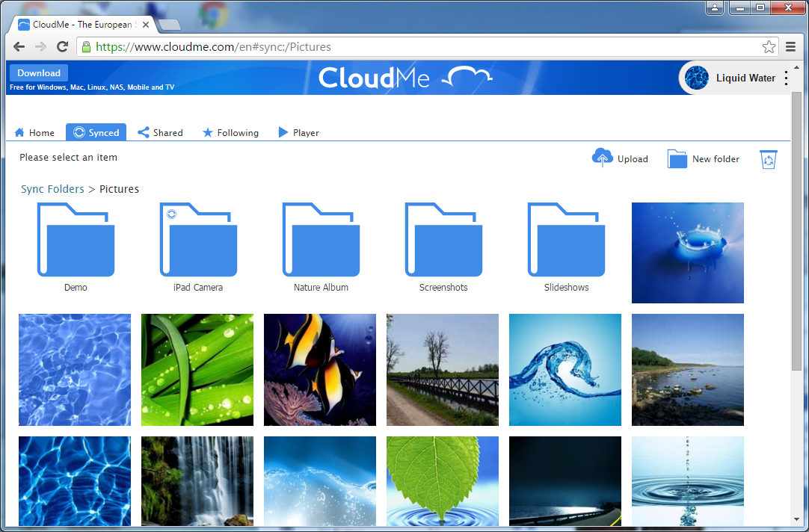
Task: Toggle the Liquid Water profile avatar
Action: click(696, 77)
